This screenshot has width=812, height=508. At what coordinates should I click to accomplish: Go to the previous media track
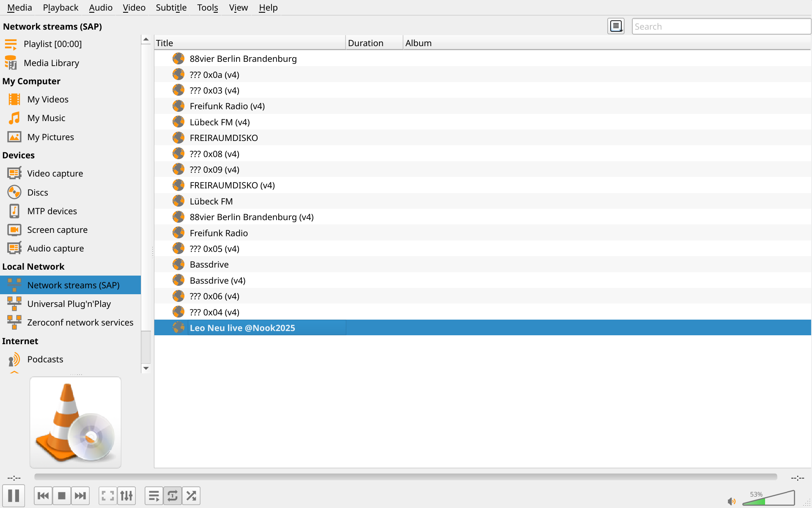tap(43, 496)
